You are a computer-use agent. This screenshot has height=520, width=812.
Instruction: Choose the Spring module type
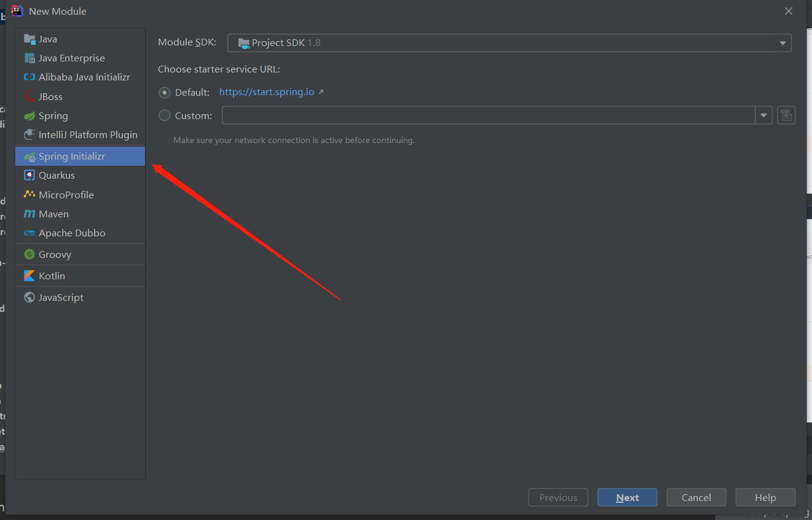(x=80, y=116)
